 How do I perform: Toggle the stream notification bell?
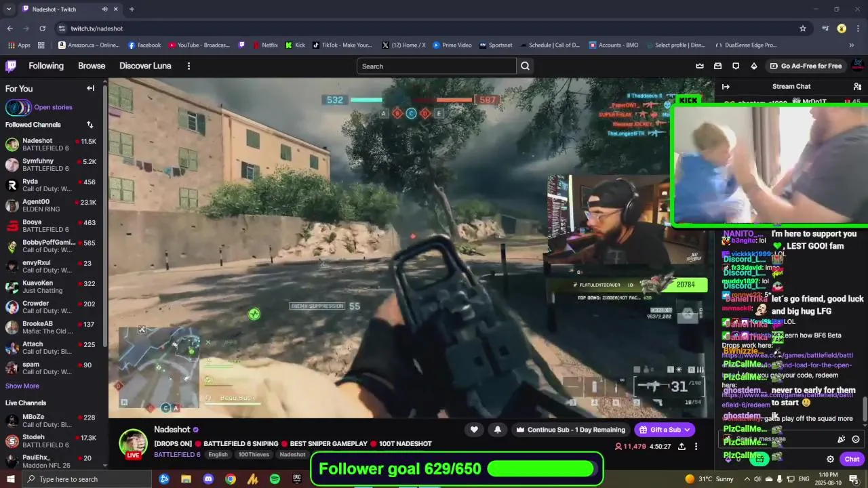(x=498, y=429)
